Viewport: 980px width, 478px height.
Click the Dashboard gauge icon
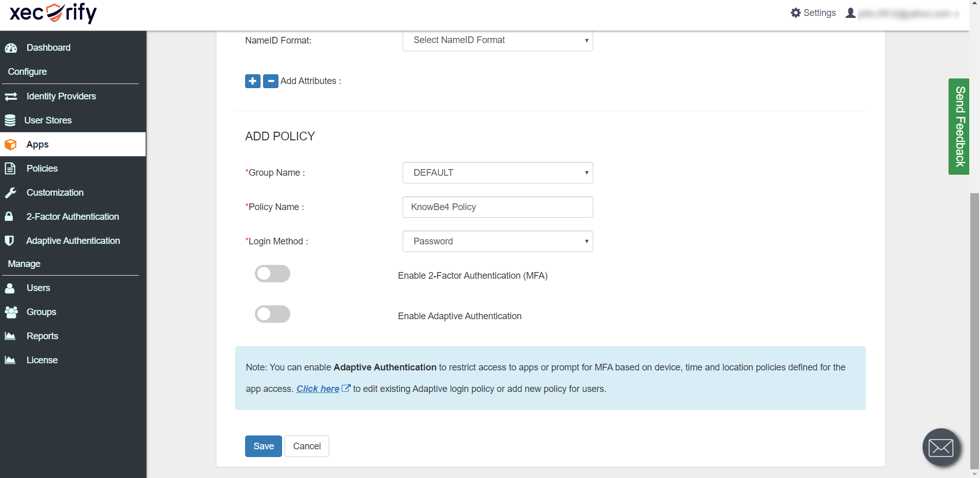coord(11,48)
